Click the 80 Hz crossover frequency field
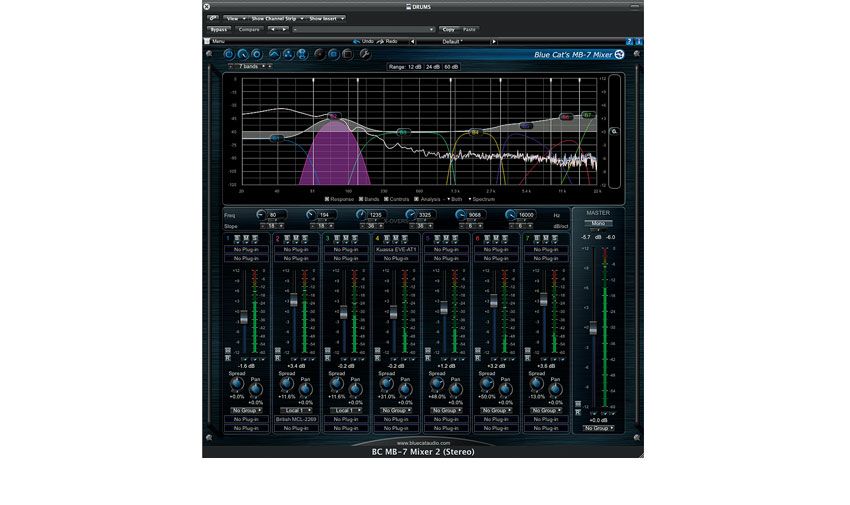850x505 pixels. pyautogui.click(x=276, y=215)
